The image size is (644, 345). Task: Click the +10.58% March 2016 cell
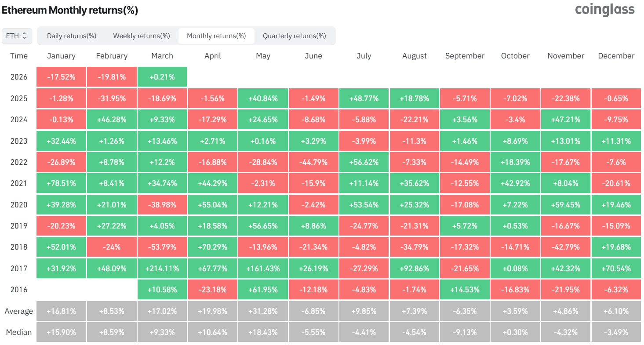click(162, 290)
